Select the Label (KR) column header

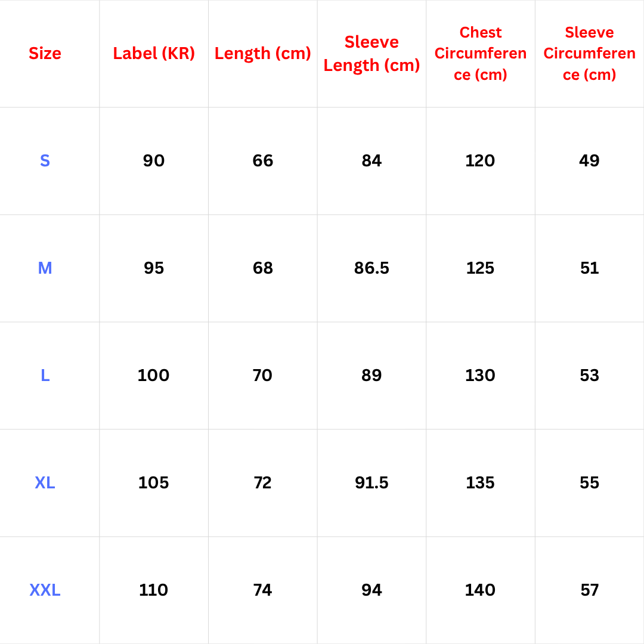[154, 54]
